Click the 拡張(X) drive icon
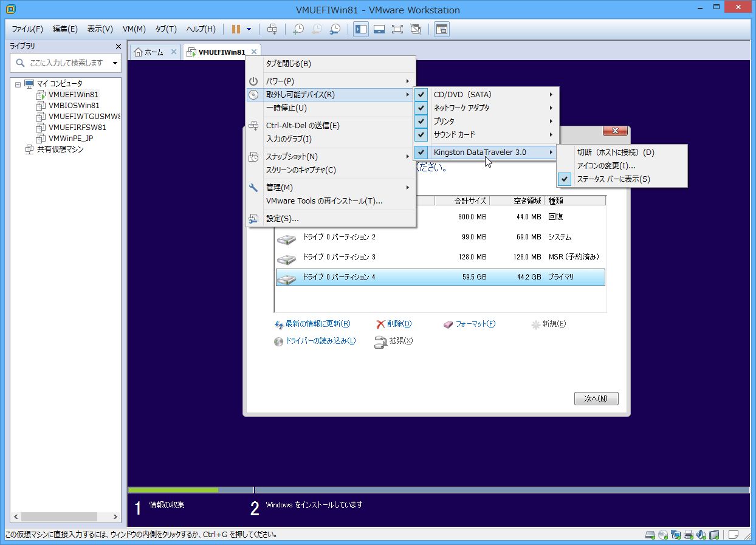 point(380,341)
